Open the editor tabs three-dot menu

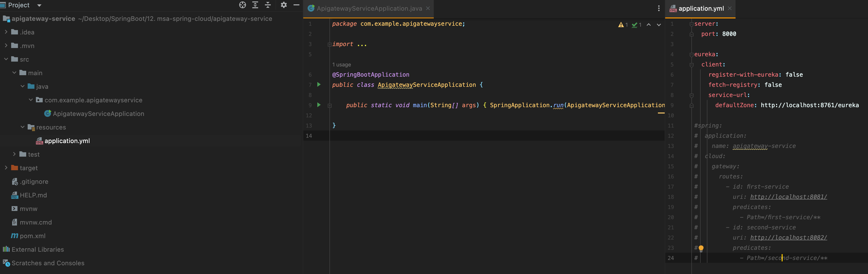[659, 8]
